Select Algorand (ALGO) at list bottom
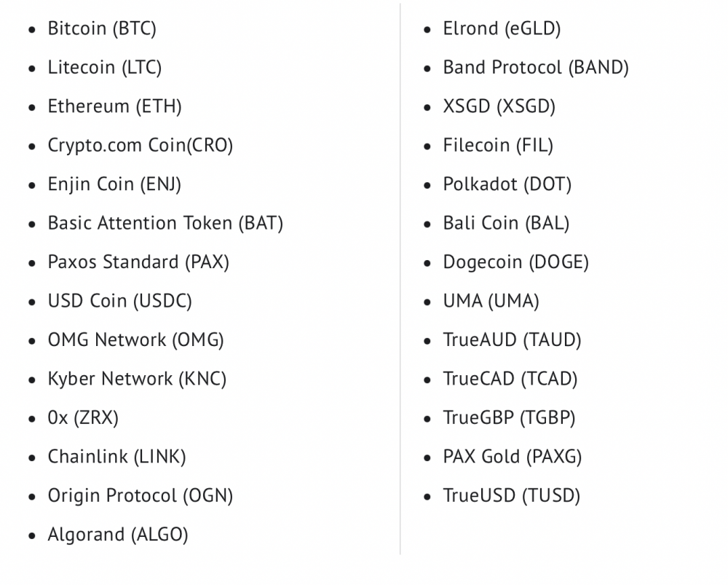 pyautogui.click(x=118, y=535)
